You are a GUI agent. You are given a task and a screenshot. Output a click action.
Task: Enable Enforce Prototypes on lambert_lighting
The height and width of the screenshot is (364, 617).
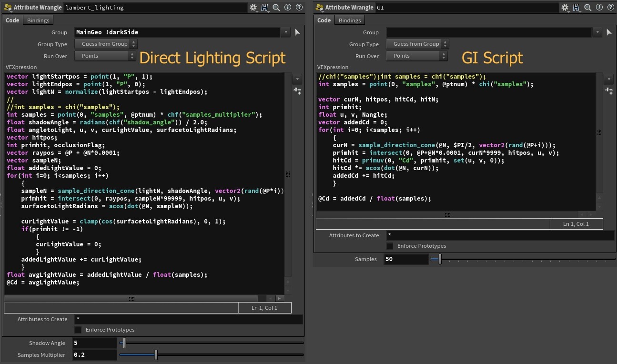pyautogui.click(x=78, y=329)
